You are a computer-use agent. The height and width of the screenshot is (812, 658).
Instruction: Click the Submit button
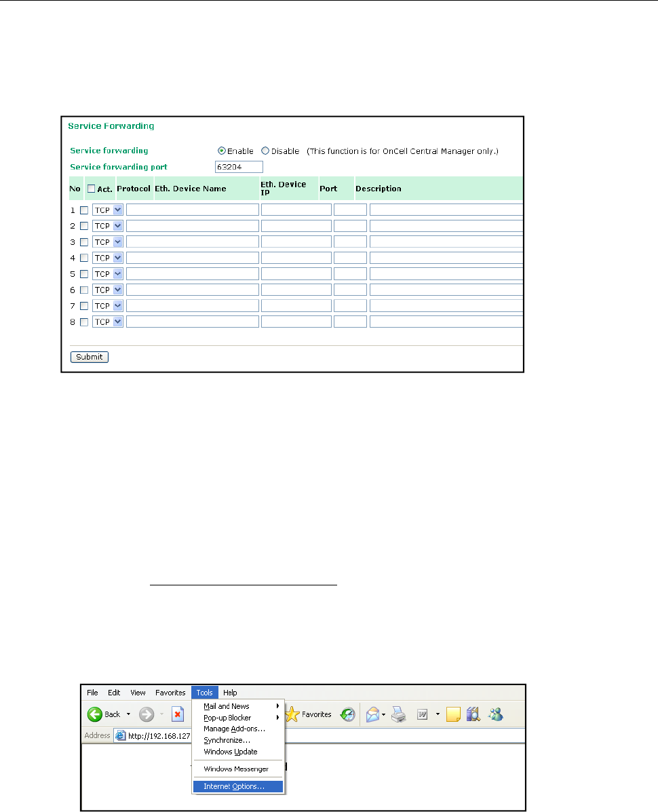90,357
